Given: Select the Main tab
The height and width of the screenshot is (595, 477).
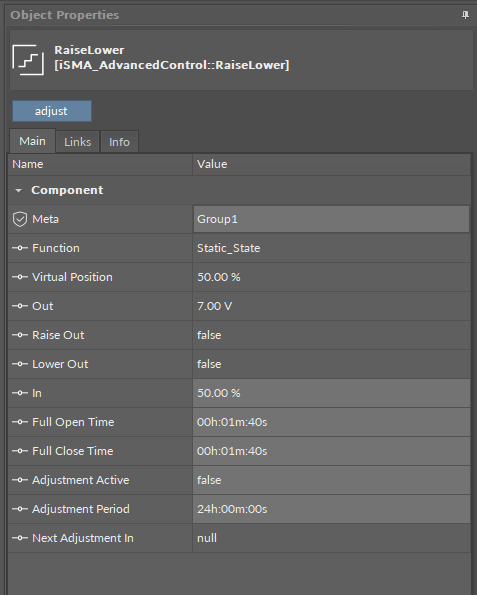Looking at the screenshot, I should [32, 141].
